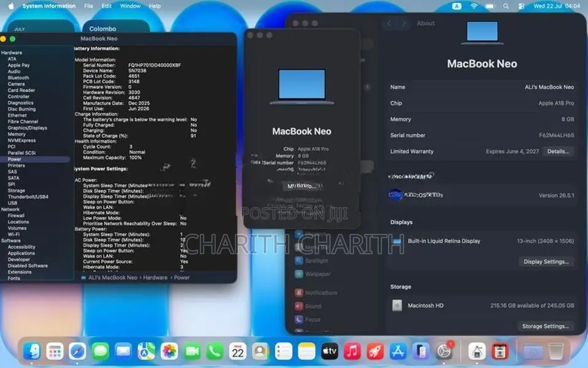
Task: Click the red rocket app icon
Action: coord(375,351)
